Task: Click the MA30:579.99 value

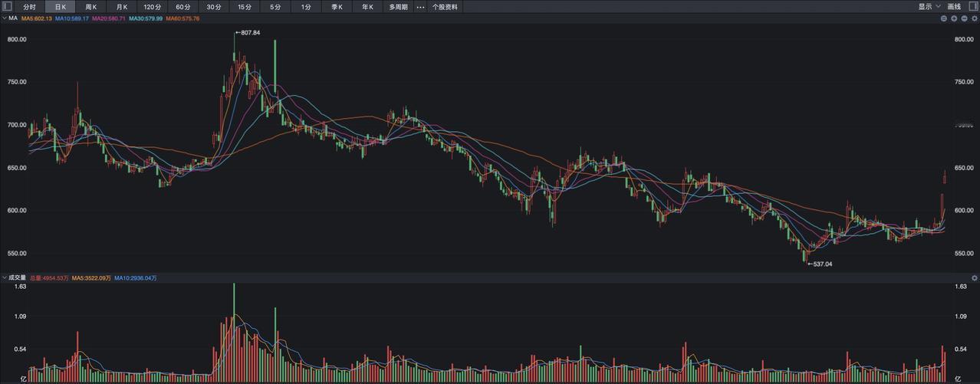Action: point(145,18)
